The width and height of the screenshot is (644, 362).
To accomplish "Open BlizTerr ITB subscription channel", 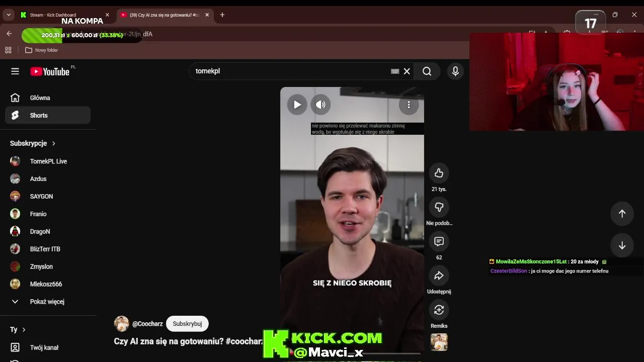I will [x=48, y=249].
